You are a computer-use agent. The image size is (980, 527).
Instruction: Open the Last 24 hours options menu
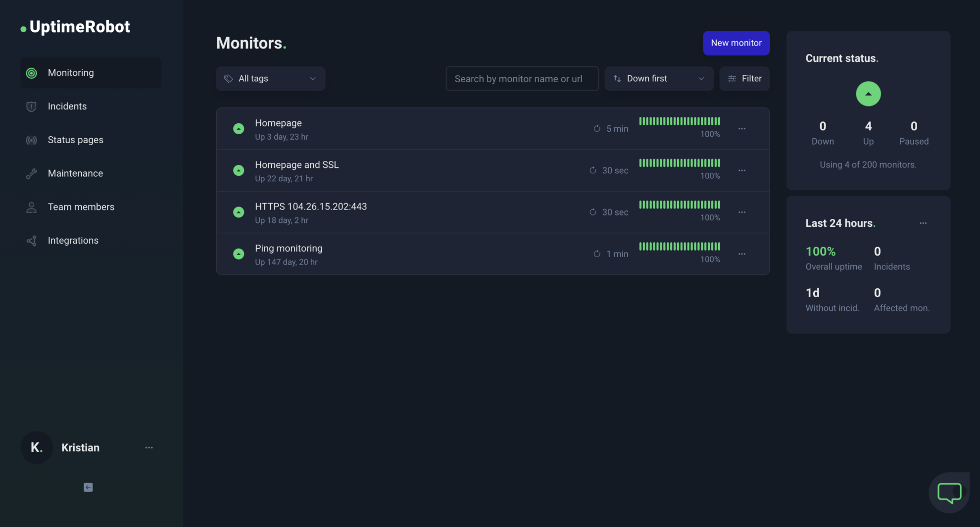[923, 223]
